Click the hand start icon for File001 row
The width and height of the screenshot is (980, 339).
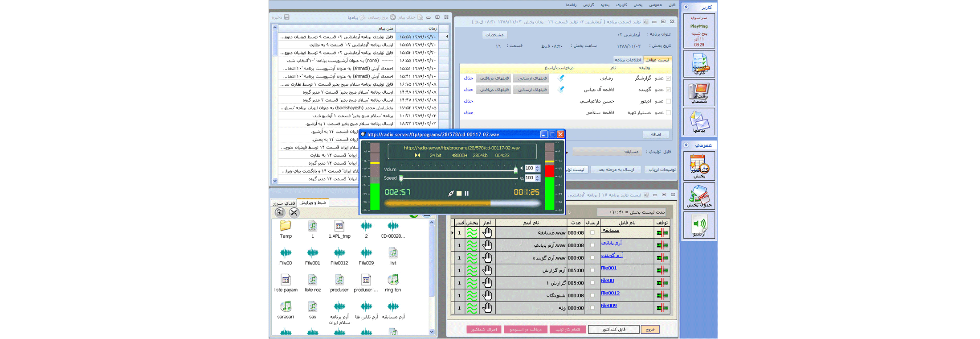click(487, 270)
